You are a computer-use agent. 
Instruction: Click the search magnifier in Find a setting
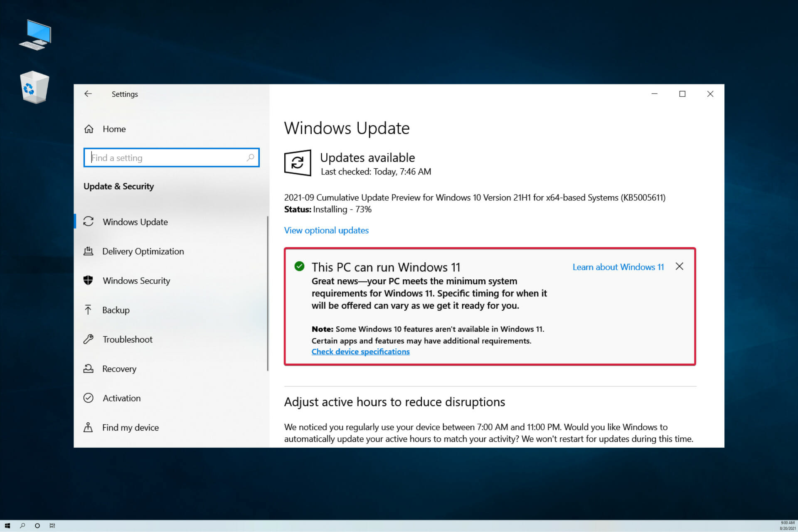pos(250,158)
